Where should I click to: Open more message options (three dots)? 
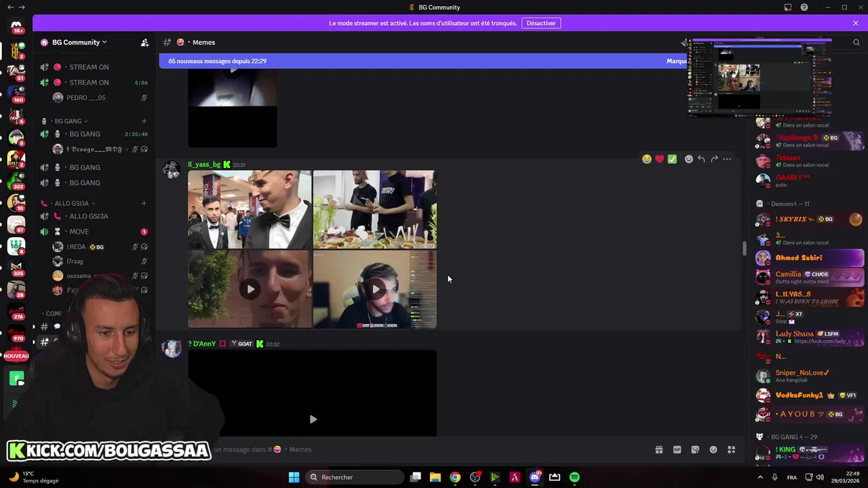pyautogui.click(x=727, y=159)
